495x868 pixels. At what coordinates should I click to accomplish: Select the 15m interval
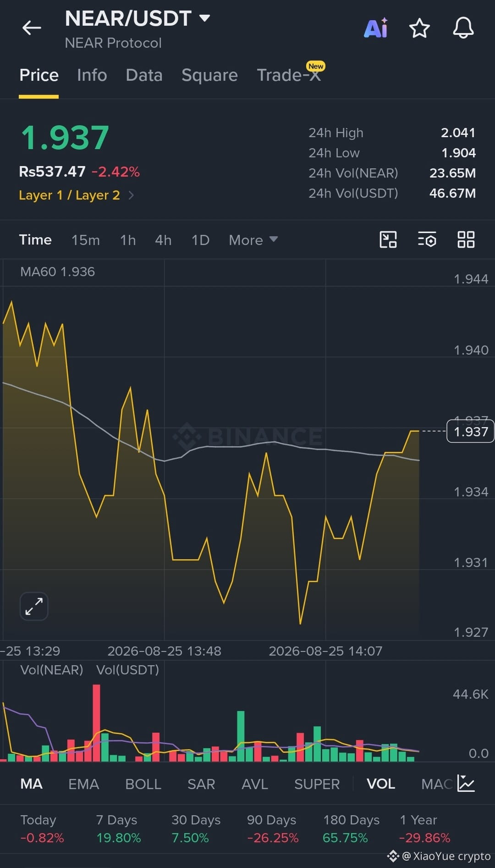pos(86,240)
